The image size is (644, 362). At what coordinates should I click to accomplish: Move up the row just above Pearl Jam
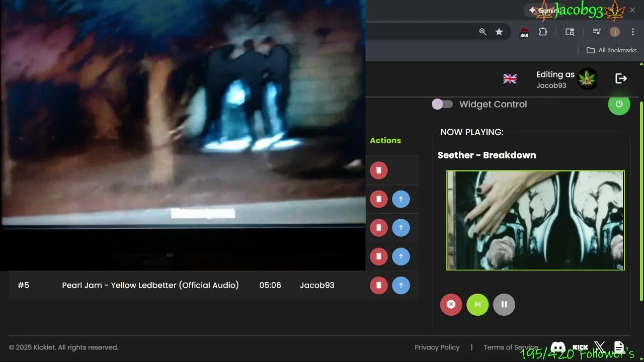(x=401, y=256)
